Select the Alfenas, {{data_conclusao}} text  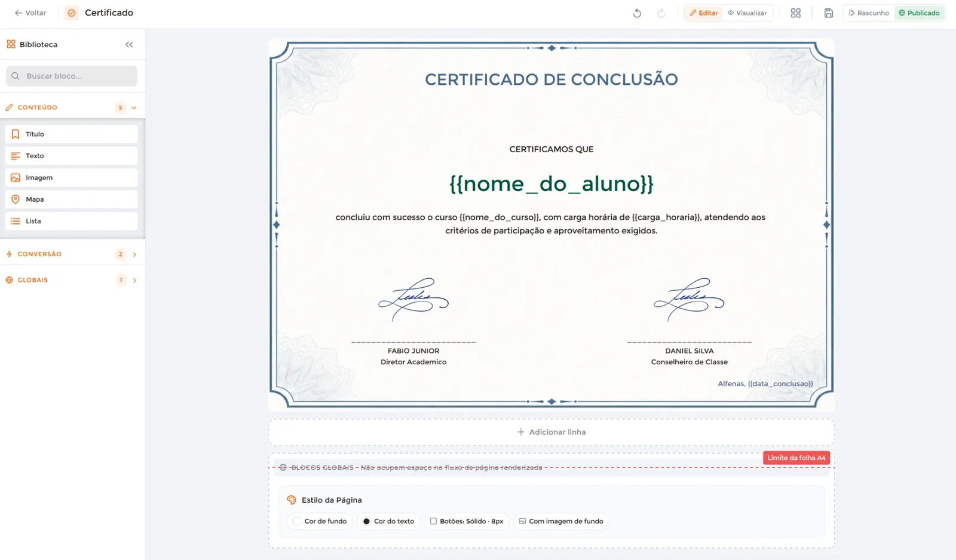click(765, 384)
